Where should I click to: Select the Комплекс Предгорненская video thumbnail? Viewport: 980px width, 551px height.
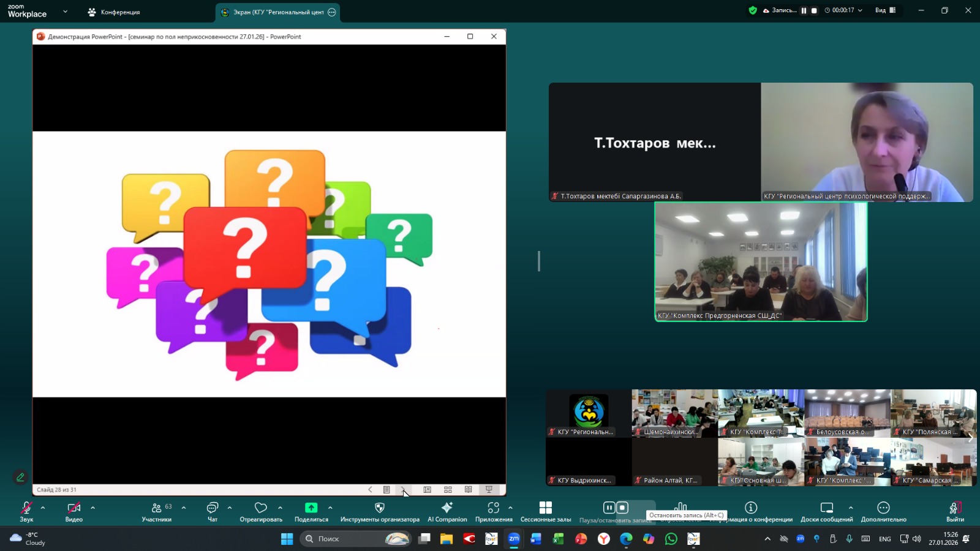coord(761,261)
